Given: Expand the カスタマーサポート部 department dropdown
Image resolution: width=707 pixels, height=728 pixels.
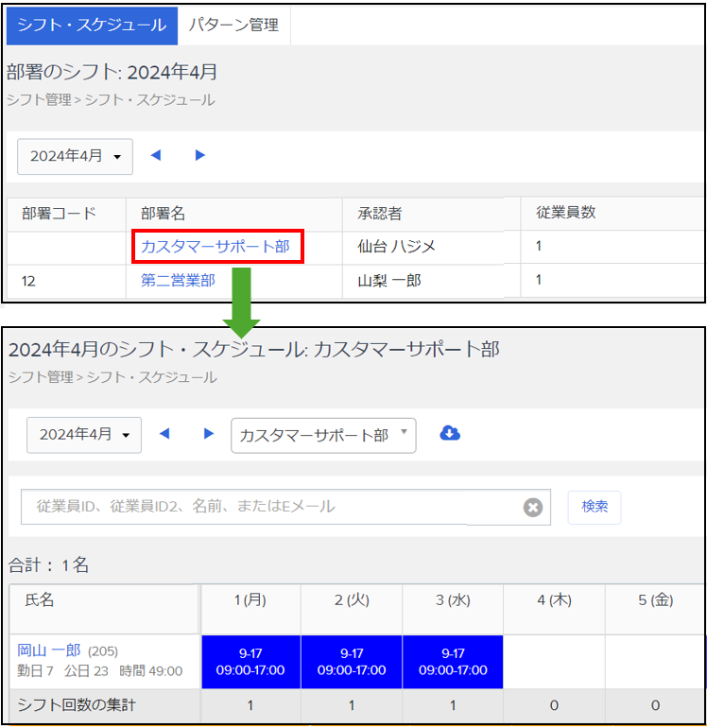Looking at the screenshot, I should pyautogui.click(x=323, y=435).
